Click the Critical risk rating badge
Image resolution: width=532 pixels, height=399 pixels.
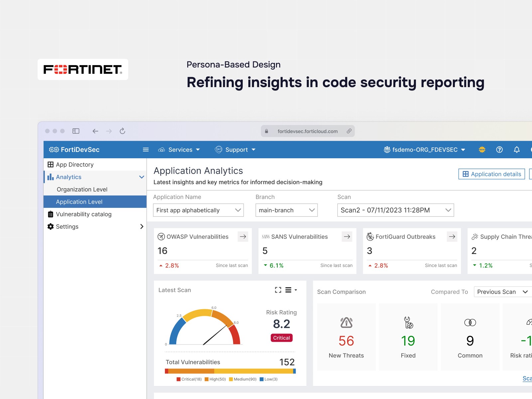(282, 338)
